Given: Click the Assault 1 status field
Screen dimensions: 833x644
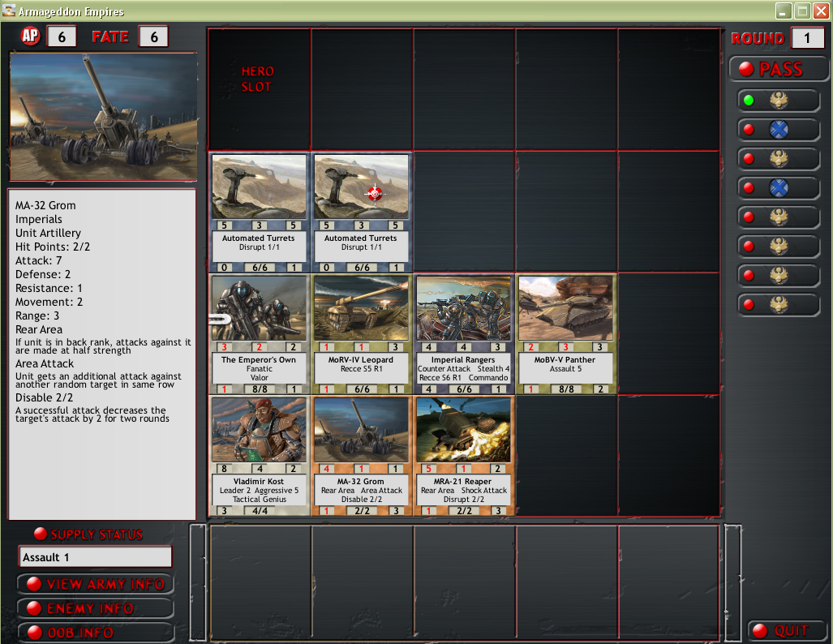Looking at the screenshot, I should click(x=96, y=557).
